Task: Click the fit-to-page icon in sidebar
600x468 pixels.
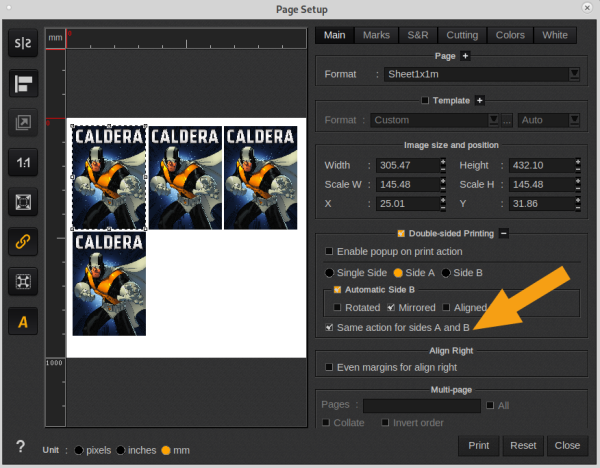Action: click(x=22, y=202)
